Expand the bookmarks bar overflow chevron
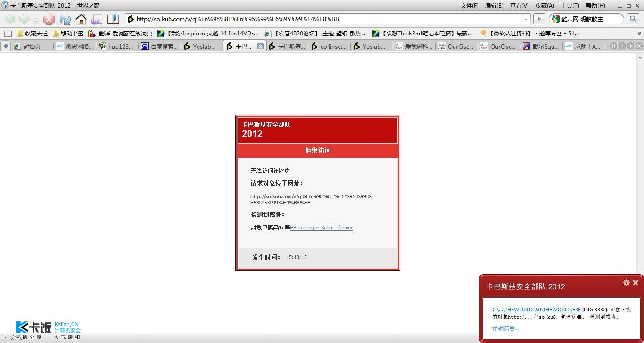 (640, 33)
